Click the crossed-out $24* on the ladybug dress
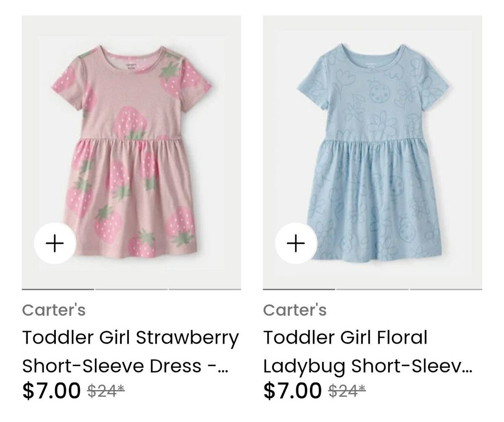Viewport: 504px width, 422px height. click(347, 391)
